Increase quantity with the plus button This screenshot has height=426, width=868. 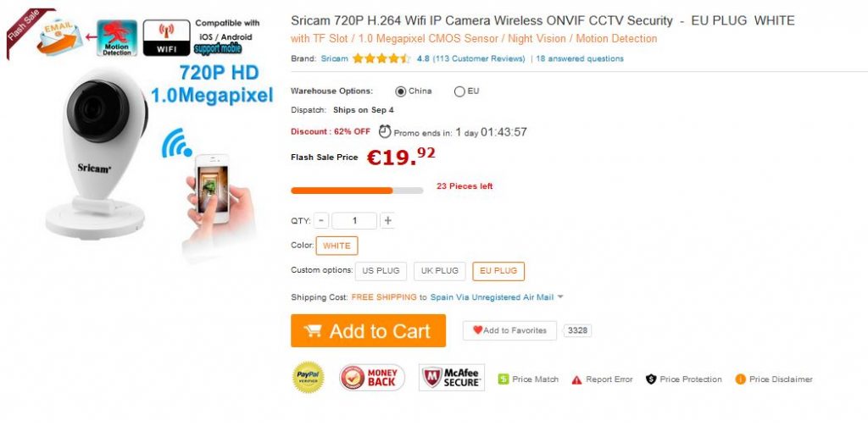pyautogui.click(x=387, y=221)
